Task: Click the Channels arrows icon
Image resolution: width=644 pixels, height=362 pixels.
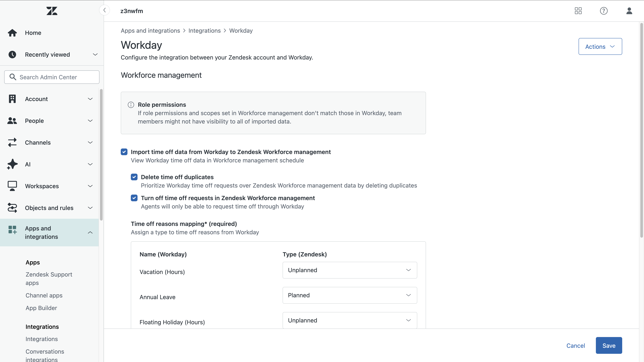Action: click(12, 142)
